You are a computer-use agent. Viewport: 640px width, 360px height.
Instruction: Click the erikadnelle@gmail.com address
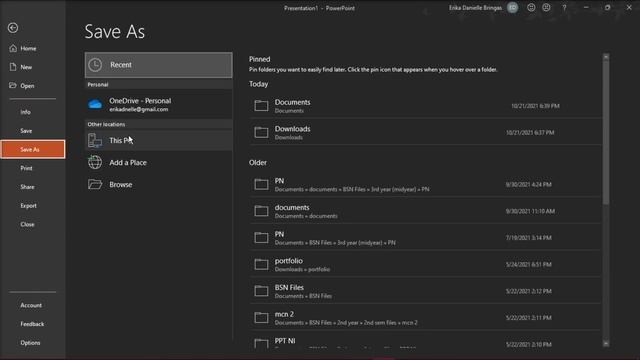click(139, 109)
